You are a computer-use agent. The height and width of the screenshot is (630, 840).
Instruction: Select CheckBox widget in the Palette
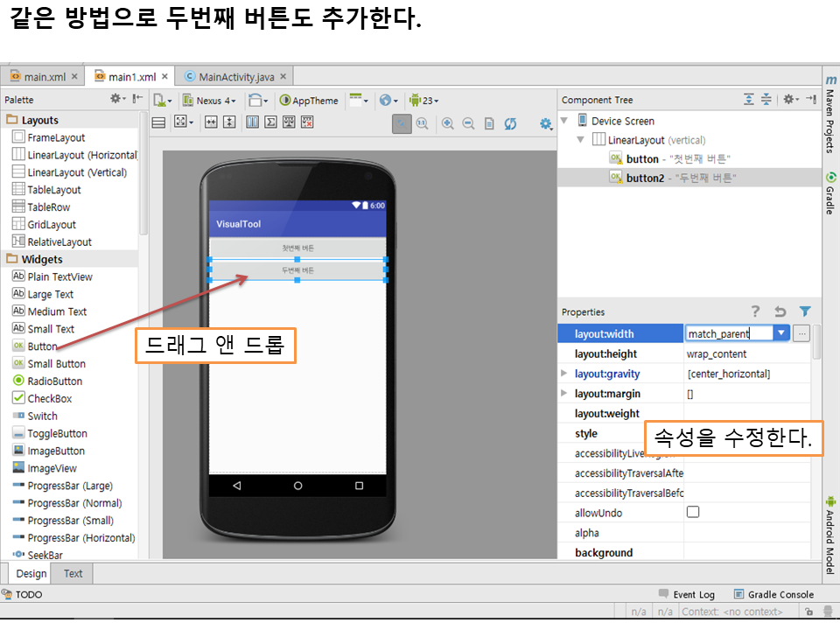tap(49, 399)
